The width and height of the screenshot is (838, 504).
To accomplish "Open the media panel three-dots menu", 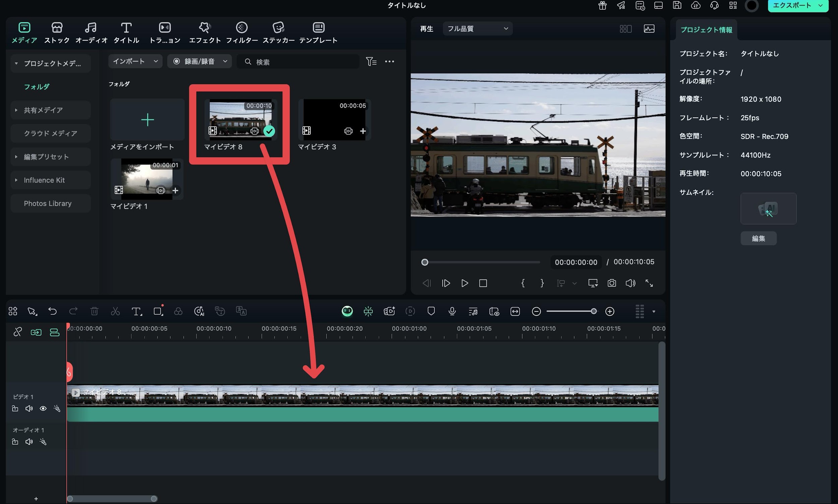I will click(389, 61).
